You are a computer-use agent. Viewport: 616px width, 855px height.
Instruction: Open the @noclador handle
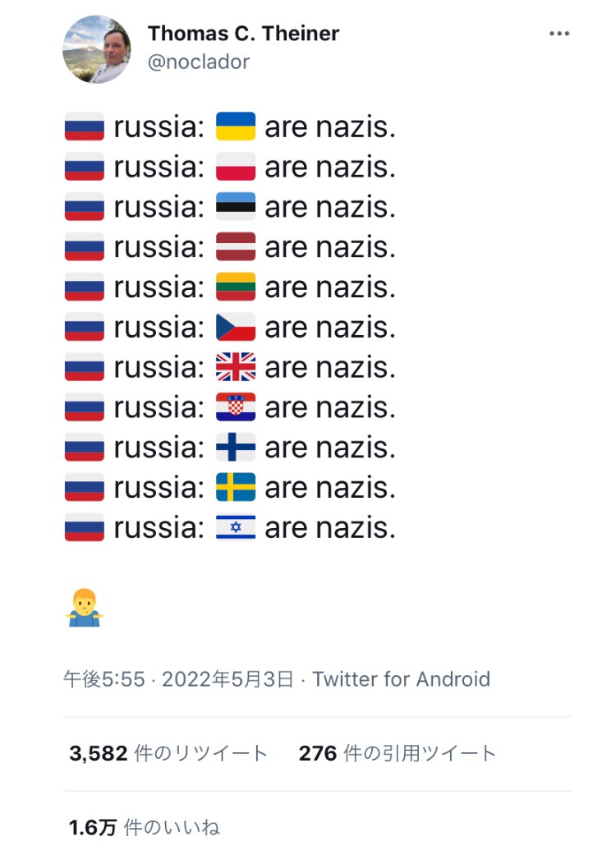pyautogui.click(x=198, y=62)
